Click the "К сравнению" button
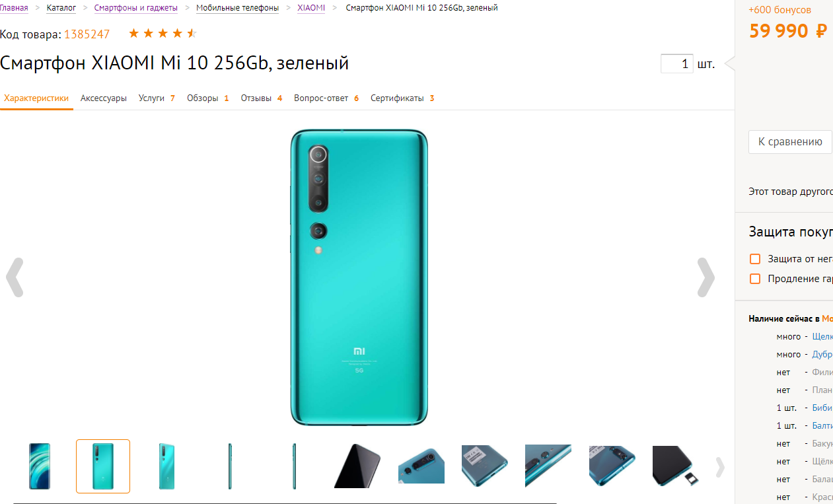The image size is (833, 504). point(790,142)
